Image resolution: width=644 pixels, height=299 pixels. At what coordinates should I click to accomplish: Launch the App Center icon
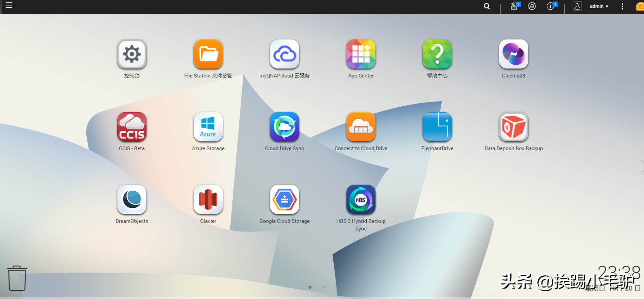coord(361,54)
